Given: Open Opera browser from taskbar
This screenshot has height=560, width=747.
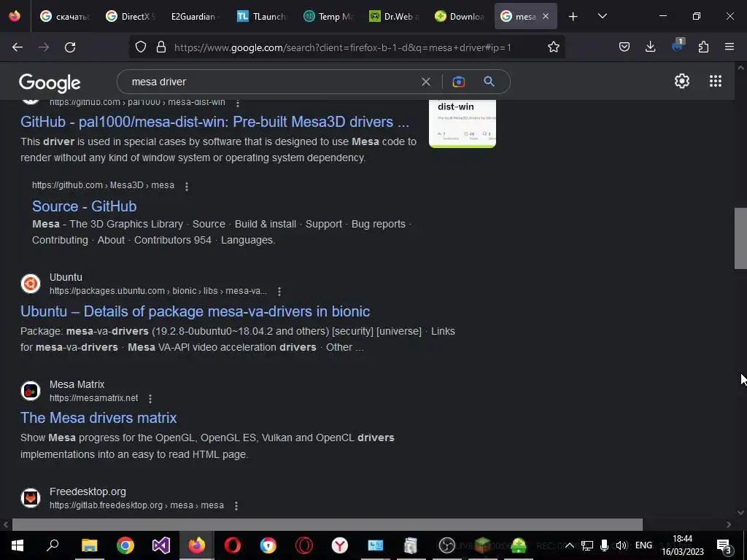Looking at the screenshot, I should pos(233,545).
